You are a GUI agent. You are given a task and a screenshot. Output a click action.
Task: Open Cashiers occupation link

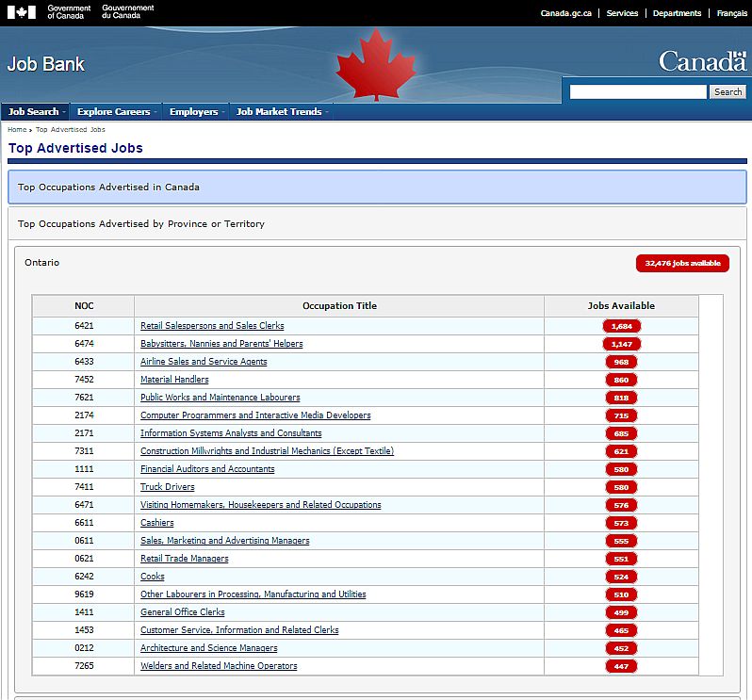156,523
